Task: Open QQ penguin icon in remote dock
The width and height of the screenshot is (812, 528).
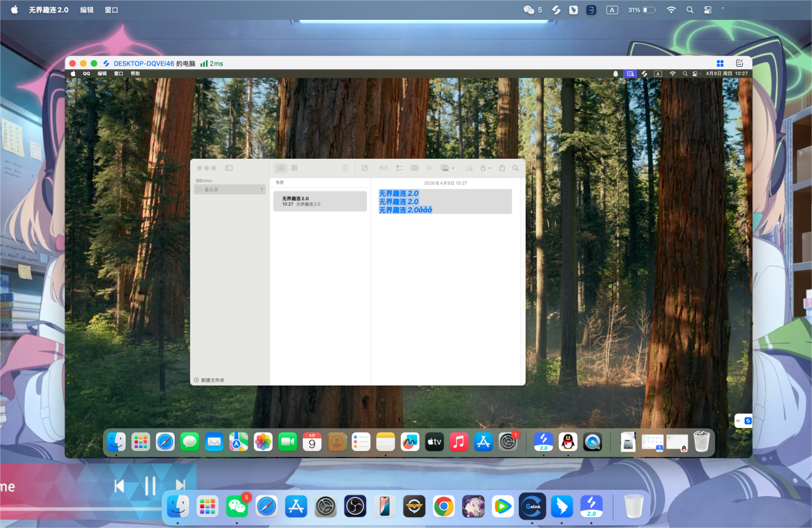Action: 568,441
